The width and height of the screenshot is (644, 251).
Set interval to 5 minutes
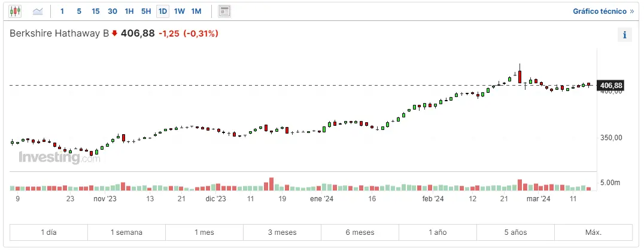click(x=79, y=11)
